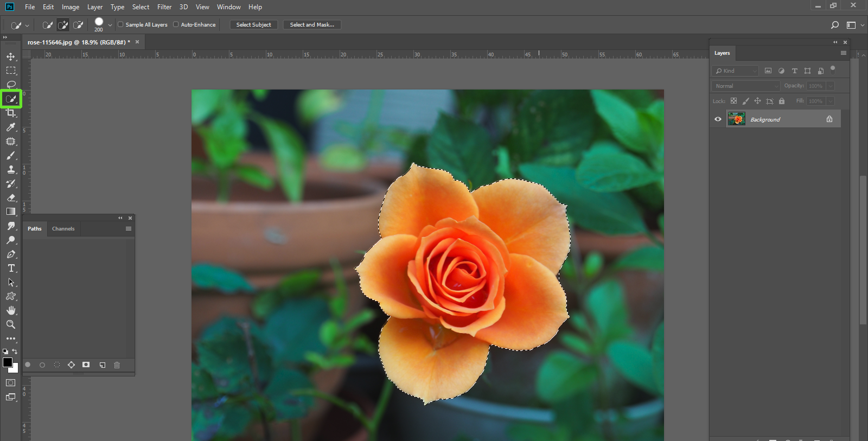Open the Edit Toolbar three-dots menu

coord(11,338)
